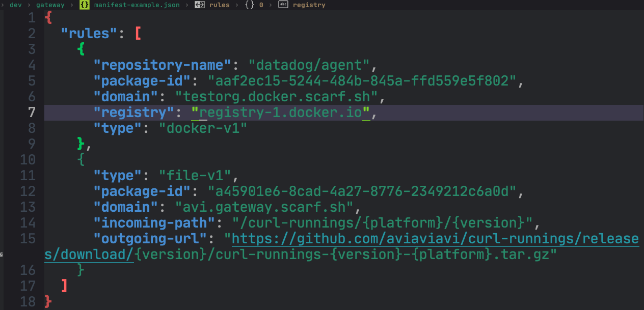Click line number 15 in the gutter
This screenshot has width=644, height=310.
pyautogui.click(x=28, y=238)
